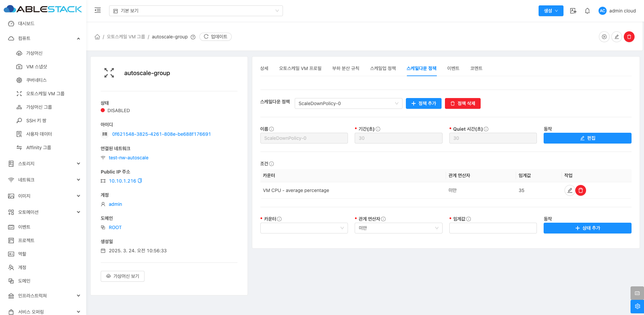Click the home icon in breadcrumb
Screen dimensions: 644x315
point(97,37)
